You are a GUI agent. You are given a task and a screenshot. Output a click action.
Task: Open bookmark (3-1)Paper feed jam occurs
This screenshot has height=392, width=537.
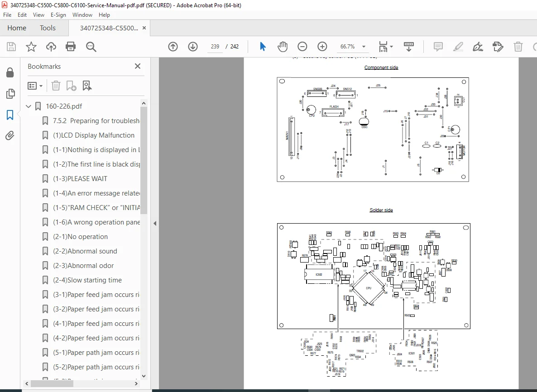96,294
